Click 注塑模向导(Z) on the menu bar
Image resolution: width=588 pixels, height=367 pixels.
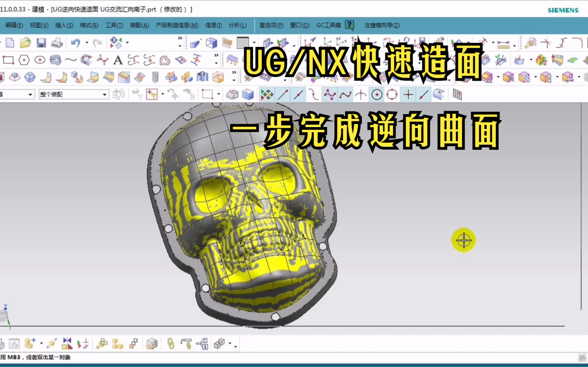(x=381, y=25)
